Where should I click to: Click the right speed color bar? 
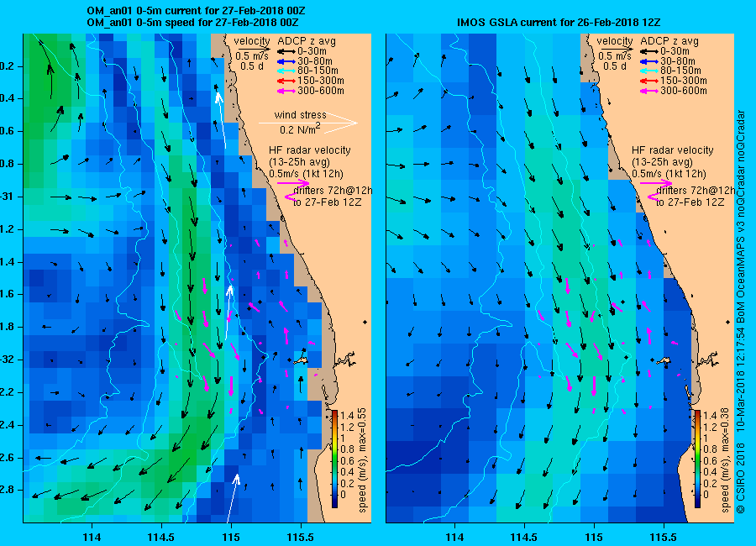point(698,459)
